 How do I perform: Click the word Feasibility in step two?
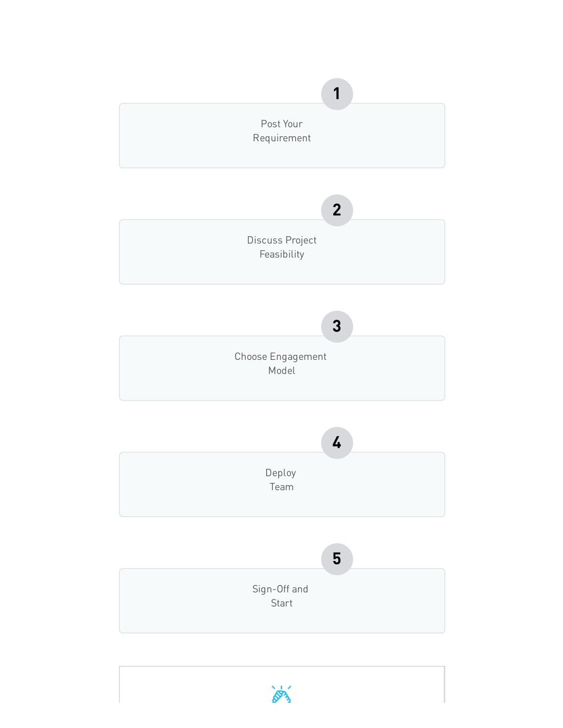pyautogui.click(x=282, y=254)
